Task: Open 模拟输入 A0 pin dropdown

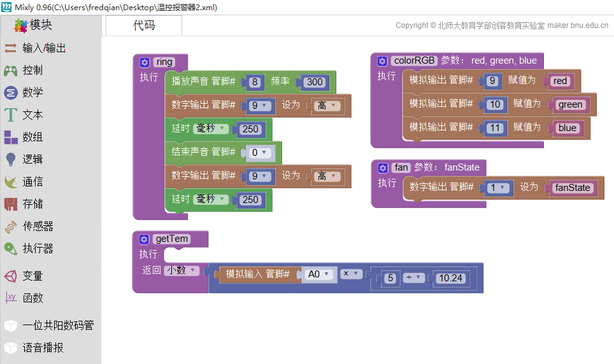Action: click(x=319, y=274)
